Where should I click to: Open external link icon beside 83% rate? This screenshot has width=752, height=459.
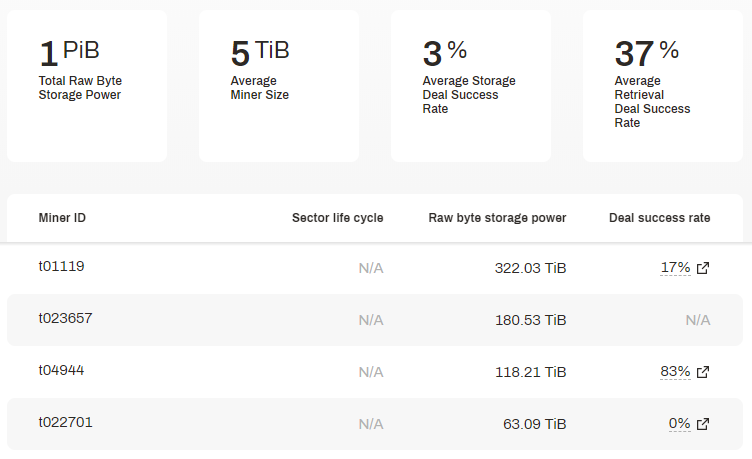click(x=703, y=372)
